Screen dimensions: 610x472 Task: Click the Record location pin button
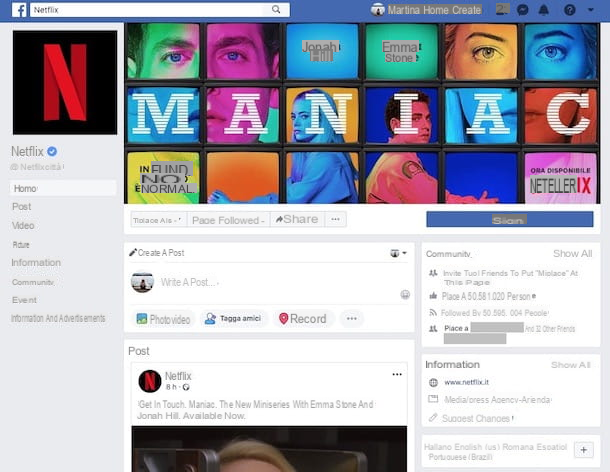pos(303,319)
